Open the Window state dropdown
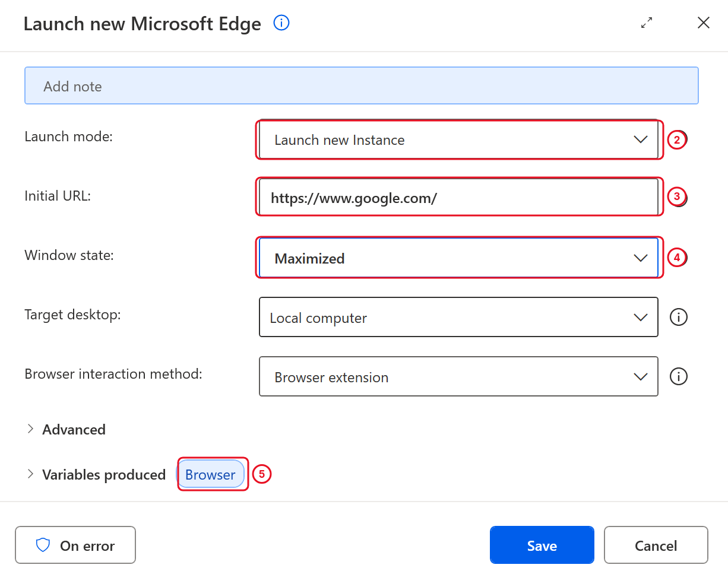 (458, 258)
